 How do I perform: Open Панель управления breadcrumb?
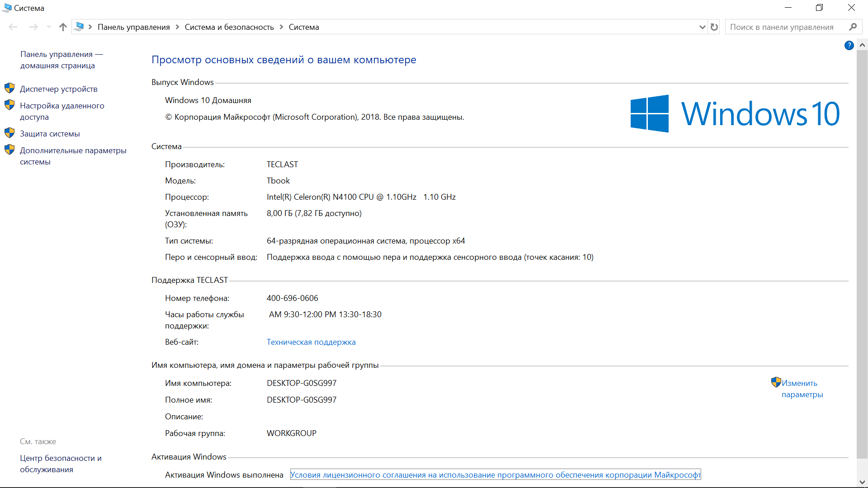(x=134, y=27)
